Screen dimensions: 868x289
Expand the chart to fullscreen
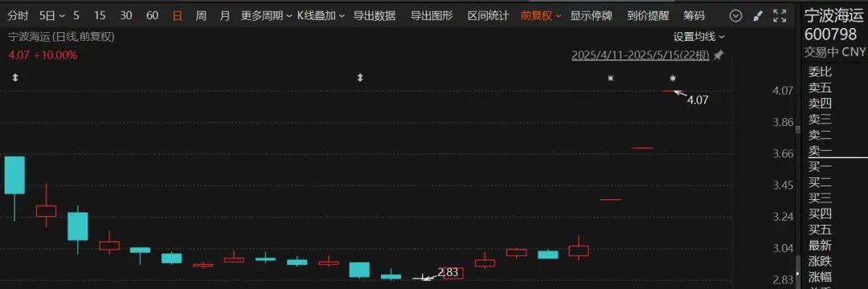coord(780,16)
